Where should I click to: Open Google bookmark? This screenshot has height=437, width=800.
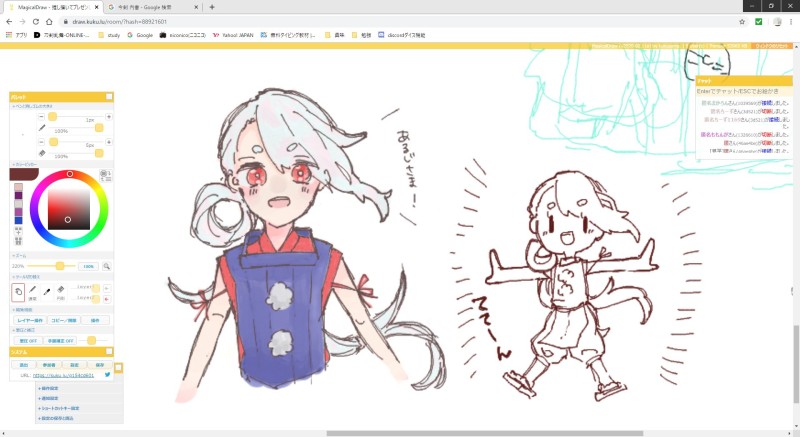coord(140,35)
